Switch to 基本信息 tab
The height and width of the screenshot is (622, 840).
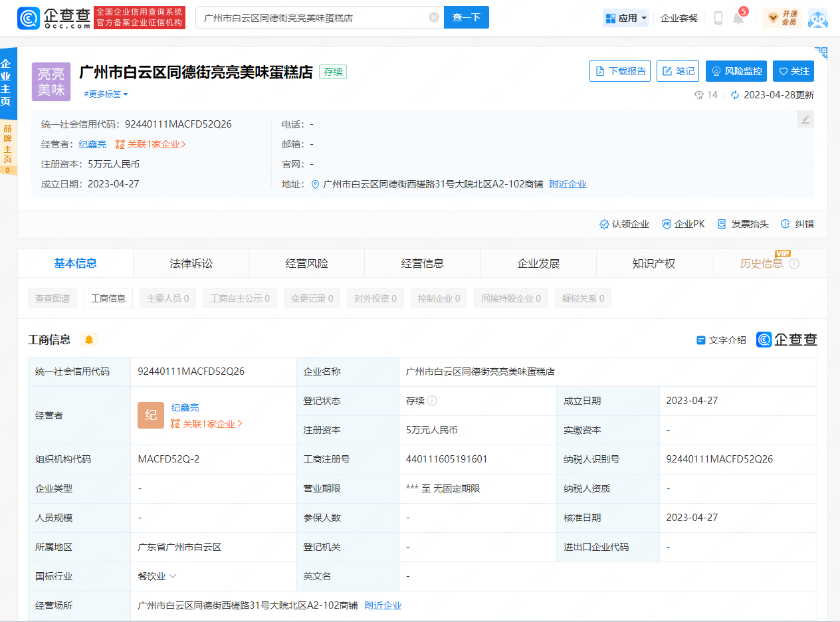[75, 263]
